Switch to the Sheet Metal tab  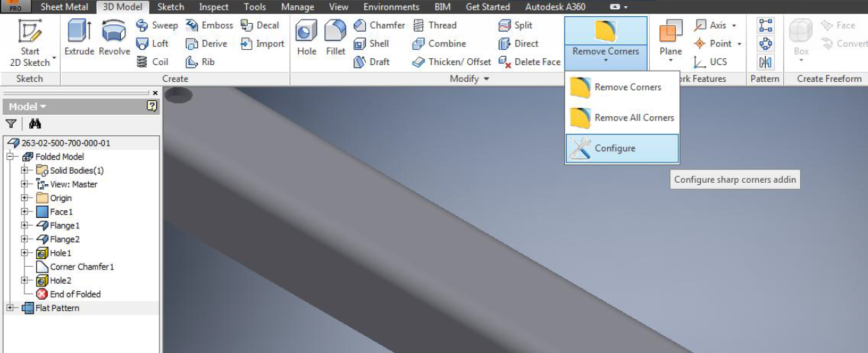pos(66,7)
